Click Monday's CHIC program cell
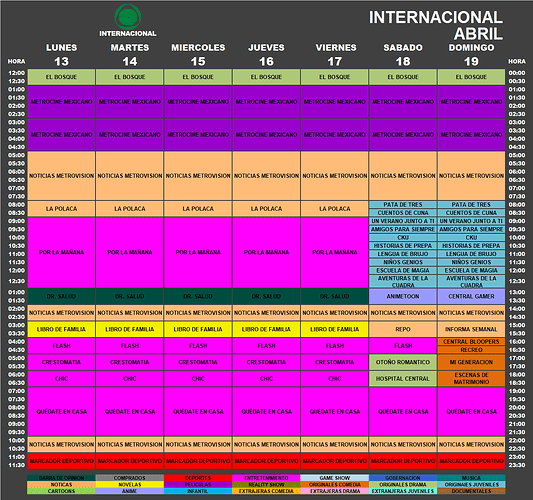533x500 pixels. (x=61, y=378)
